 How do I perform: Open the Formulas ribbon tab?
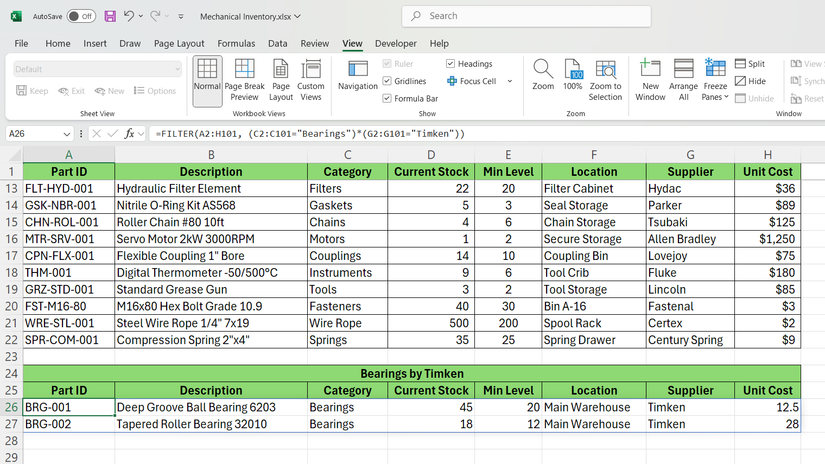[236, 44]
